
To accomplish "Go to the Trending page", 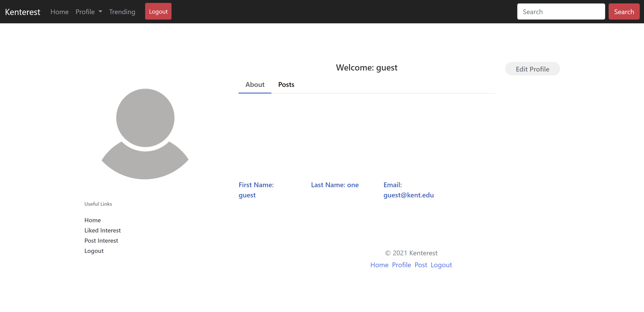I will coord(122,12).
